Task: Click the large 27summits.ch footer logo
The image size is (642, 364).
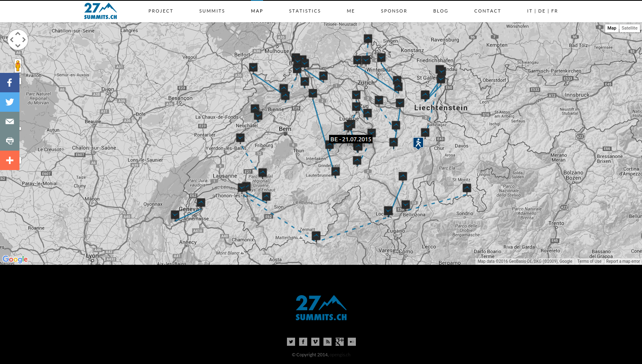Action: click(321, 308)
